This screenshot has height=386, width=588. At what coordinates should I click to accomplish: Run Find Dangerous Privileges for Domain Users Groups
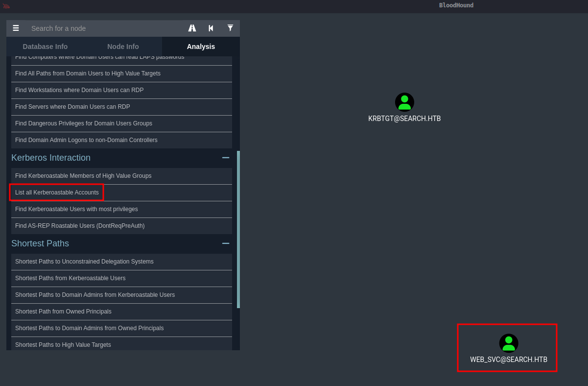click(121, 123)
